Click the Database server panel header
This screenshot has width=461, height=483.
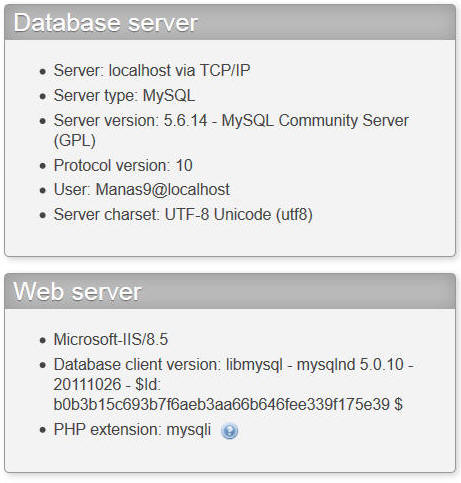point(230,22)
